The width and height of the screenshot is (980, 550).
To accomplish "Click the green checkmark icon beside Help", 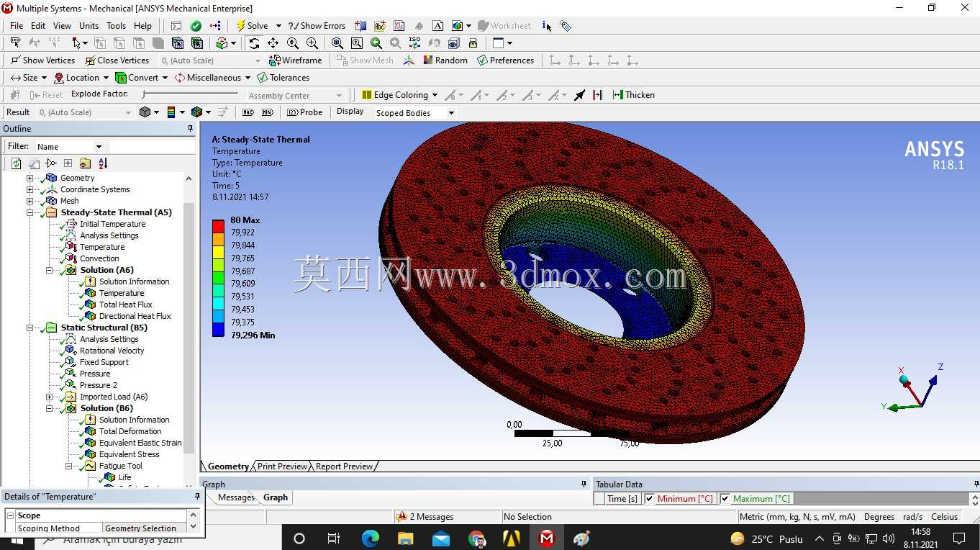I will click(x=196, y=25).
